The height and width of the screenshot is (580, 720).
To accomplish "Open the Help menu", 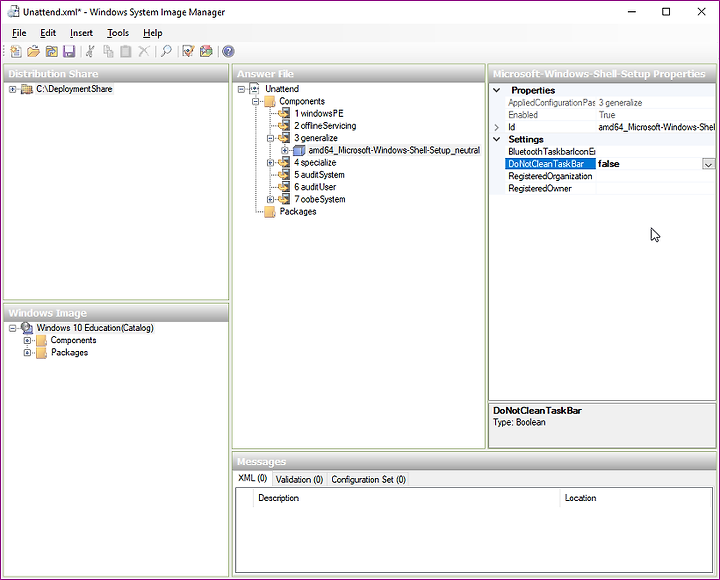I will point(152,33).
